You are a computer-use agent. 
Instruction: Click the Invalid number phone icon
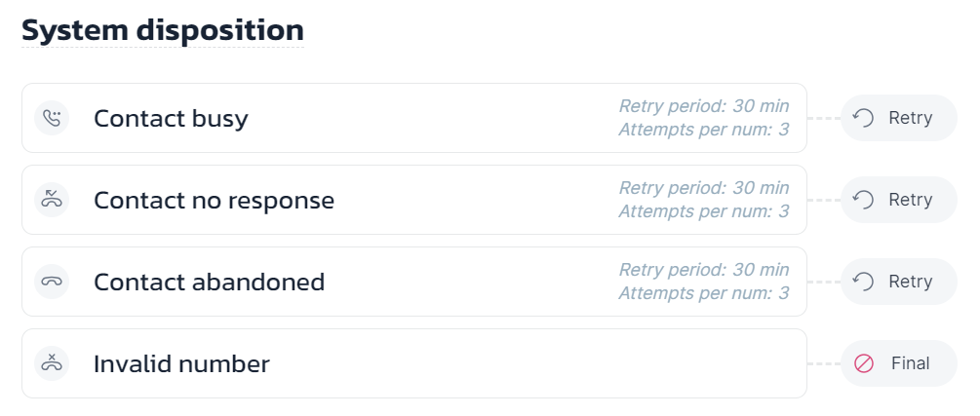(x=52, y=363)
